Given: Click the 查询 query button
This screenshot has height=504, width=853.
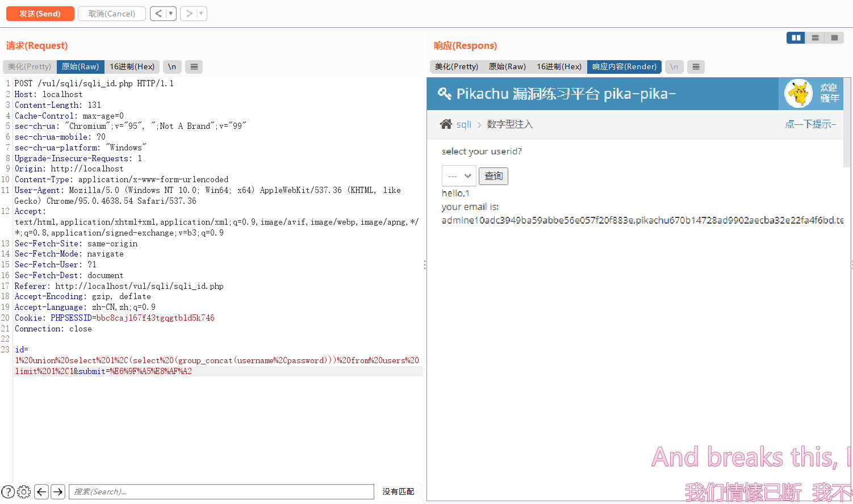Looking at the screenshot, I should [x=494, y=177].
